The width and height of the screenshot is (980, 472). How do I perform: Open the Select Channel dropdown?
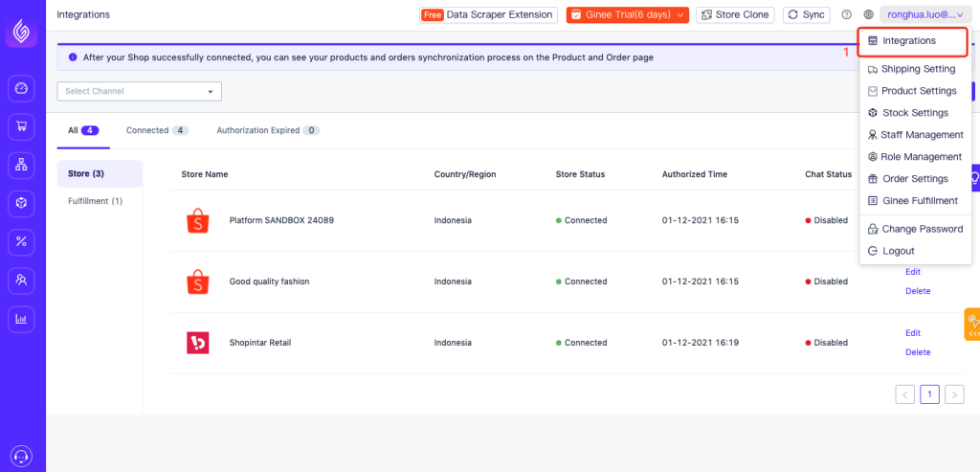(x=140, y=91)
